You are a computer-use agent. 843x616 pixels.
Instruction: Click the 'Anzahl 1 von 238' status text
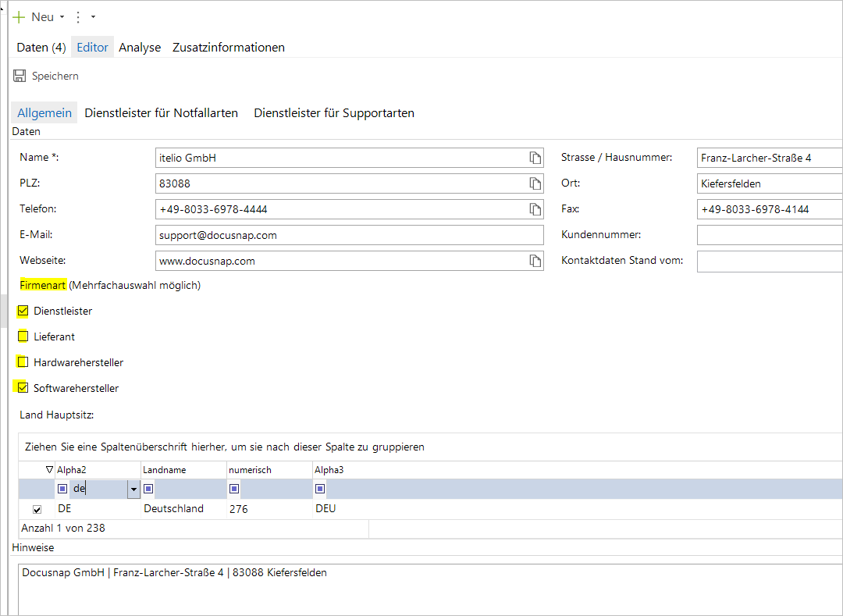click(x=63, y=528)
